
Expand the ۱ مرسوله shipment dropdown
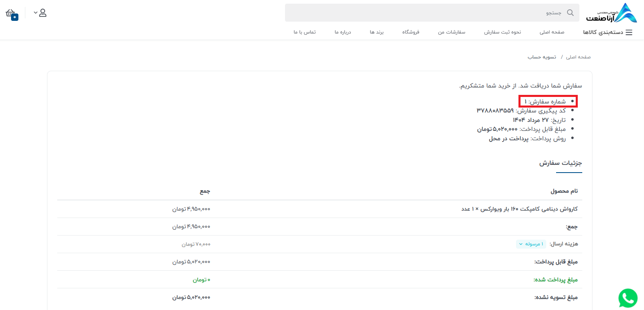pyautogui.click(x=531, y=244)
